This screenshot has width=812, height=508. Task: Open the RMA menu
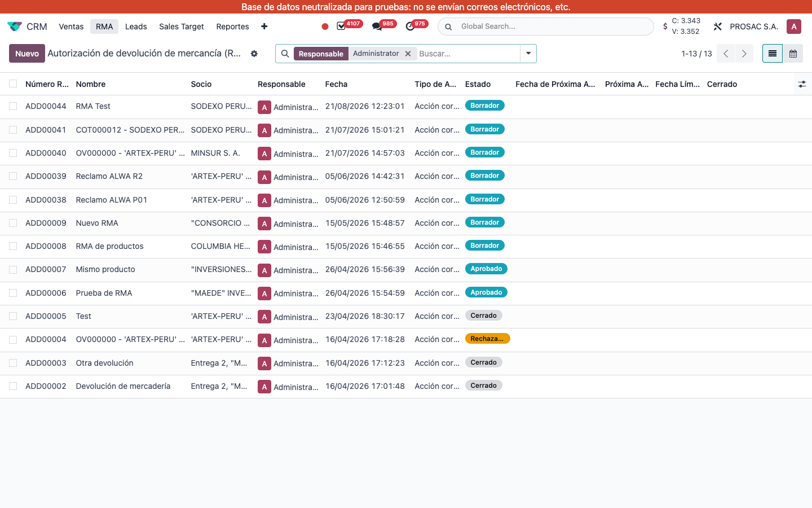click(104, 27)
